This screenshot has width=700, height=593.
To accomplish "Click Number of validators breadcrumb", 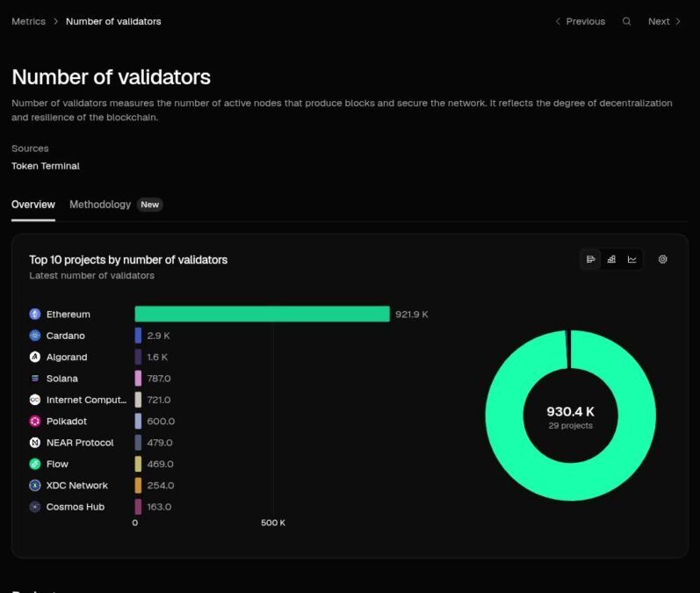I will (113, 21).
